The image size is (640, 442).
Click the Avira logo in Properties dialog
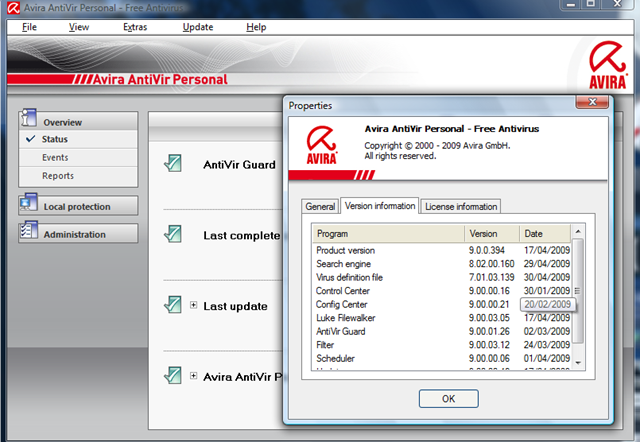(x=322, y=145)
